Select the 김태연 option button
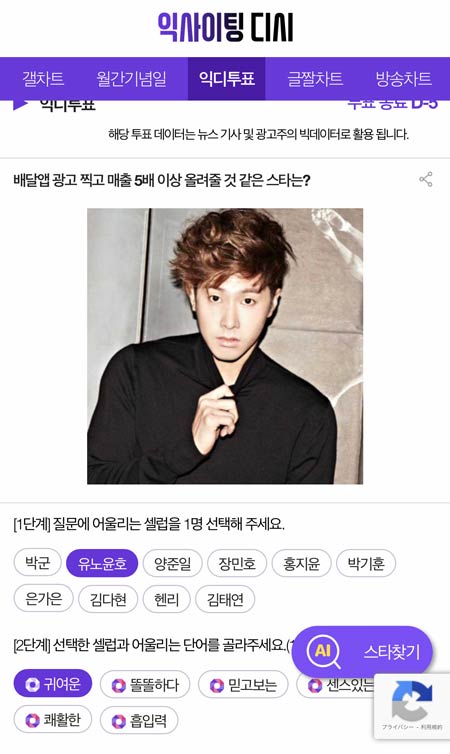450x754 pixels. pyautogui.click(x=225, y=599)
